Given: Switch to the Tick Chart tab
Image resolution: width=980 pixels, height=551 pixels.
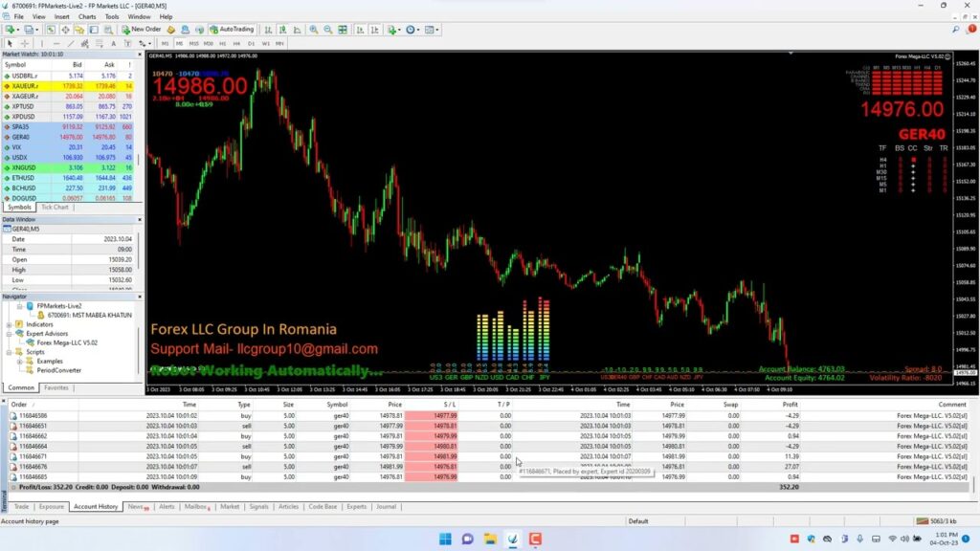Looking at the screenshot, I should pyautogui.click(x=55, y=206).
